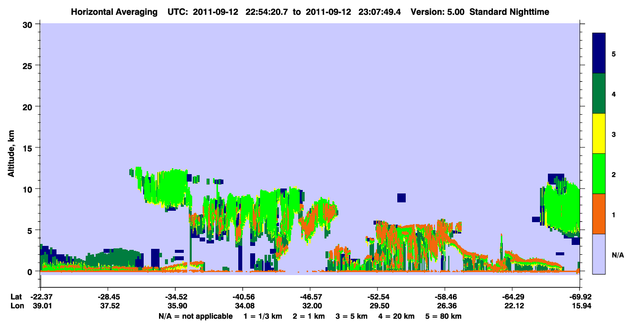Image resolution: width=644 pixels, height=330 pixels.
Task: Click the legend text '1 = 1/3 km'
Action: [264, 316]
